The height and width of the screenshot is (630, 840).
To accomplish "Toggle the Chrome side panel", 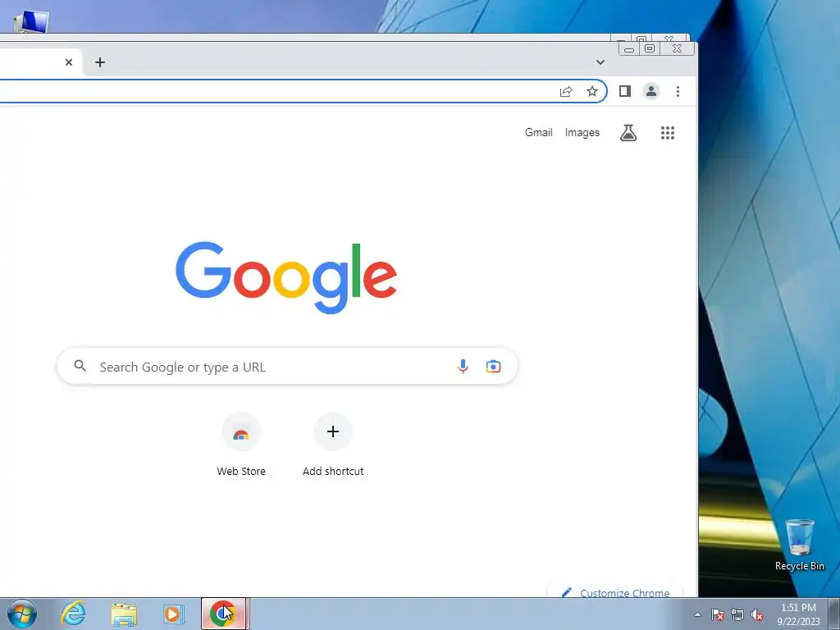I will (x=624, y=91).
